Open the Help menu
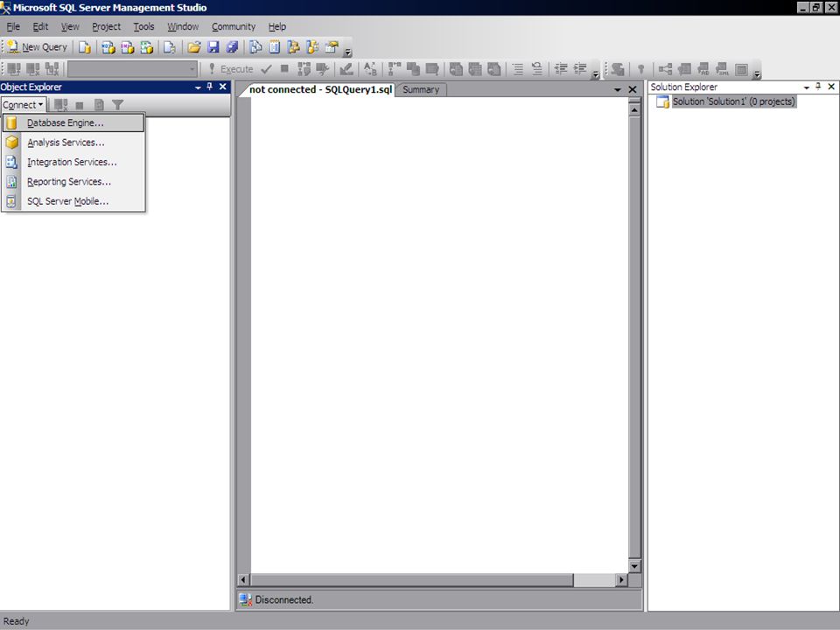The height and width of the screenshot is (630, 840). 277,26
